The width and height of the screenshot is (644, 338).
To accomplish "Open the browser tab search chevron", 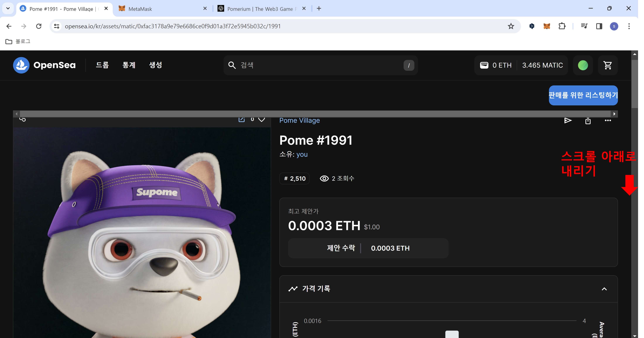I will click(8, 8).
